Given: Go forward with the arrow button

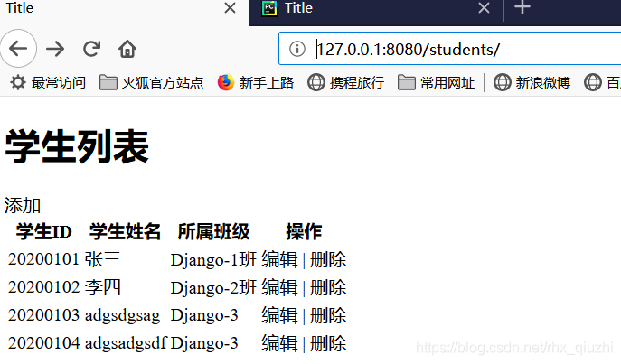Looking at the screenshot, I should 55,49.
